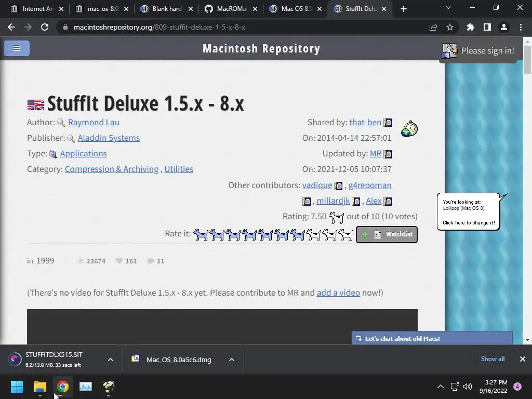Click the address bar URL
This screenshot has height=399, width=532.
[x=159, y=27]
